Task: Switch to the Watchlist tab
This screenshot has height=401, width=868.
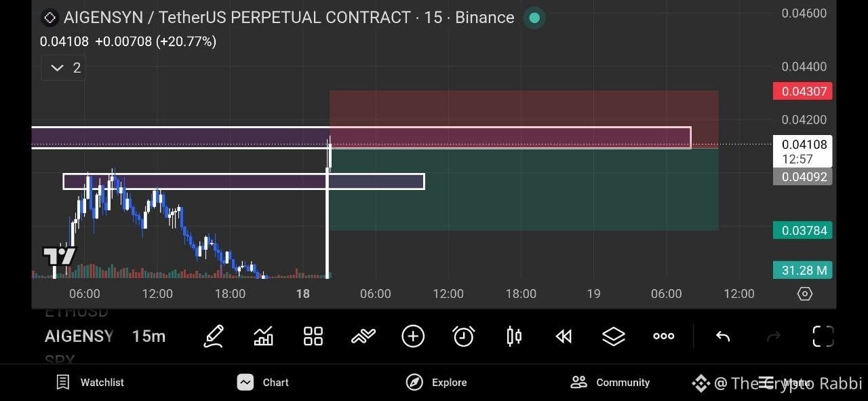Action: pos(90,382)
